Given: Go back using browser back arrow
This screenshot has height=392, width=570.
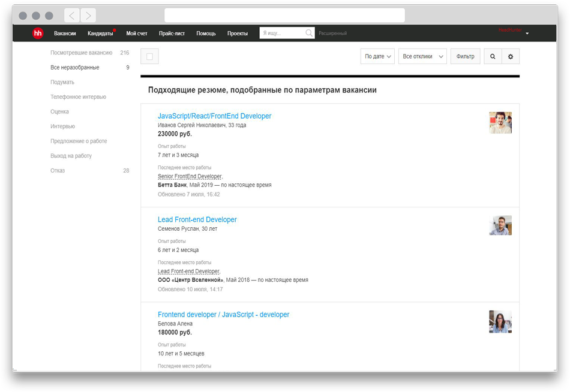Looking at the screenshot, I should pyautogui.click(x=72, y=16).
